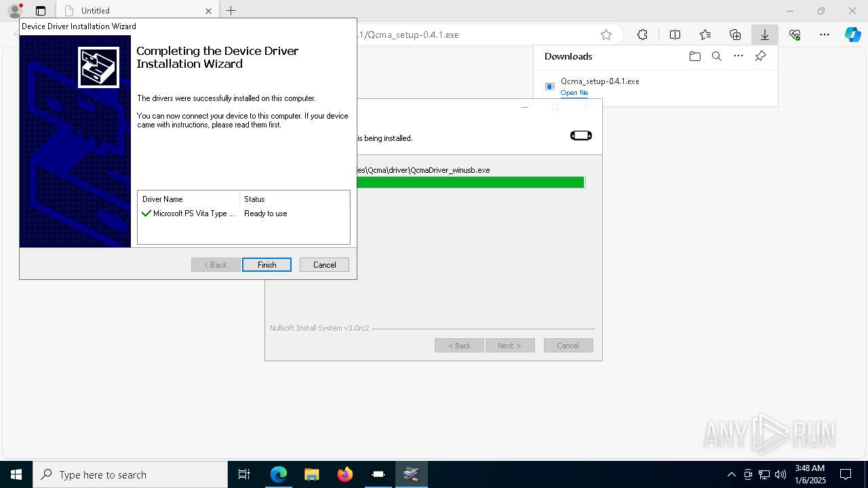The width and height of the screenshot is (868, 488).
Task: Click Finish in Device Driver Installation Wizard
Action: pos(267,265)
